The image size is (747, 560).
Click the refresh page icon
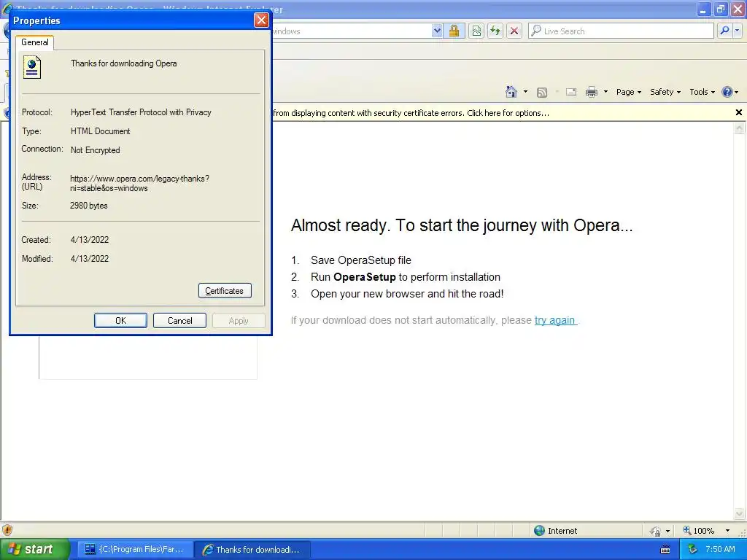(495, 31)
